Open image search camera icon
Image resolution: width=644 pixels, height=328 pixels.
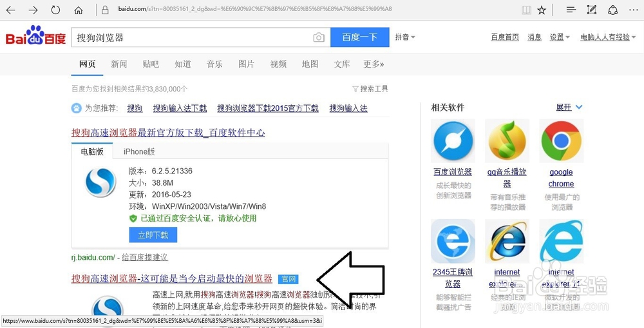coord(319,37)
